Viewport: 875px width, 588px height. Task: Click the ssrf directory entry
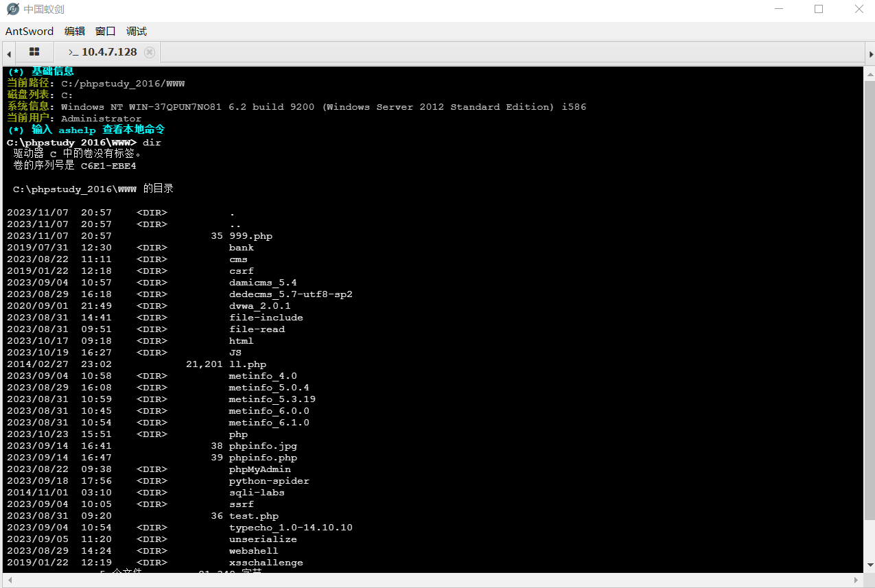pos(242,504)
